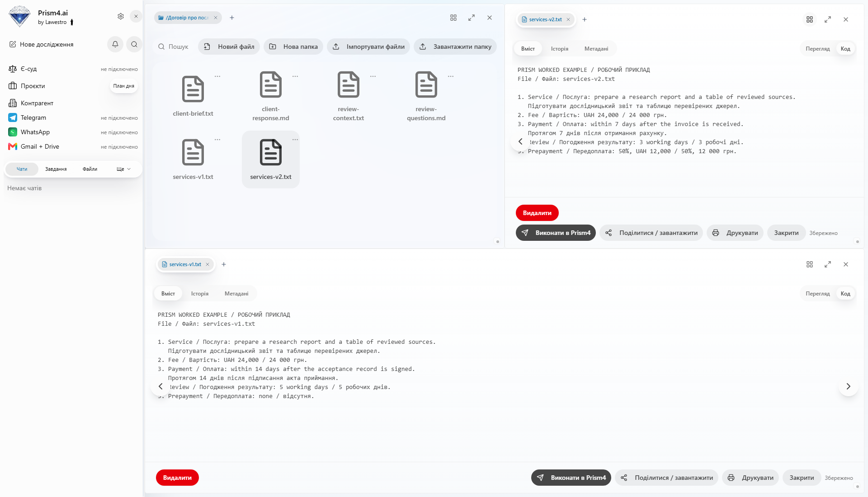This screenshot has height=497, width=868.
Task: Click Новий файл button
Action: click(229, 47)
